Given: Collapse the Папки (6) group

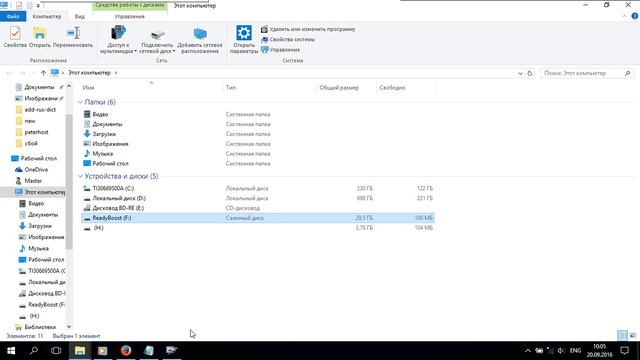Looking at the screenshot, I should coord(80,102).
